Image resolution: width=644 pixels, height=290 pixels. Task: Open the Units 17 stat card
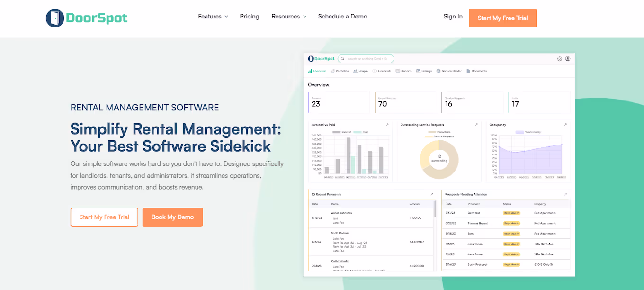[539, 102]
